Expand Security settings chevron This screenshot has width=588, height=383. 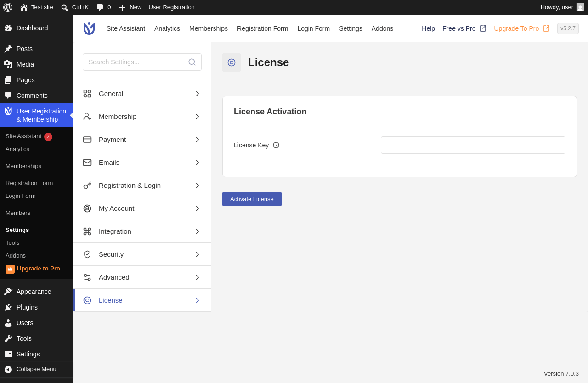point(198,254)
